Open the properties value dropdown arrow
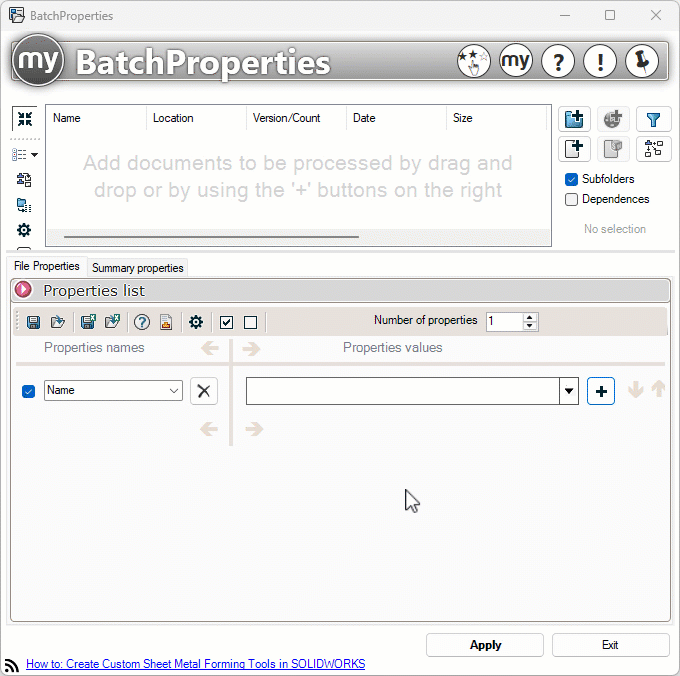Viewport: 680px width, 676px height. coord(569,391)
